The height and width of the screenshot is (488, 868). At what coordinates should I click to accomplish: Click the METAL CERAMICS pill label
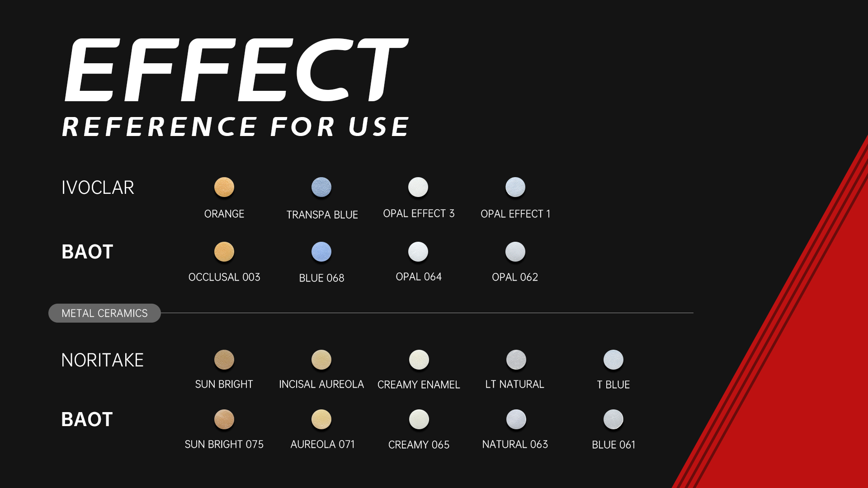104,313
